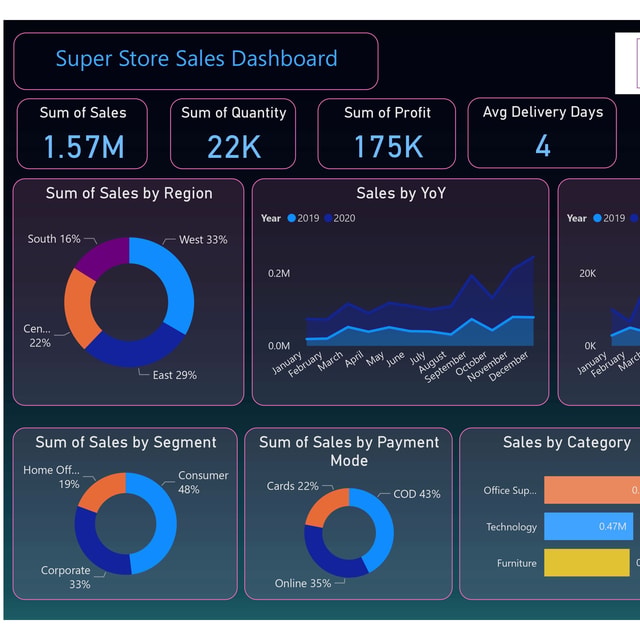Viewport: 640px width, 640px height.
Task: Click the 2019 legend dot in Sales by YoY
Action: [291, 218]
